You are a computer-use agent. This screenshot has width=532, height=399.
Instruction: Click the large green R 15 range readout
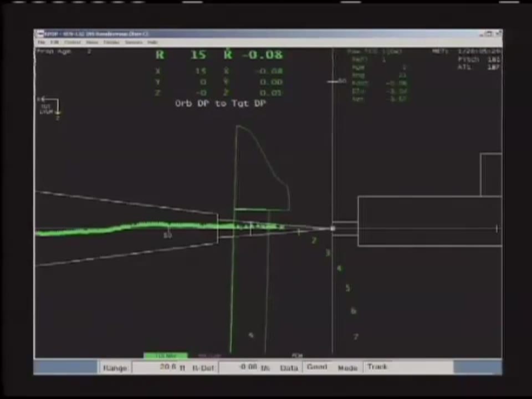coord(181,55)
